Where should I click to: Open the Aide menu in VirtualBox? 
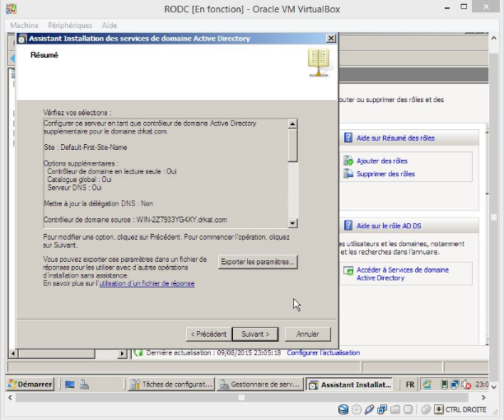(110, 26)
